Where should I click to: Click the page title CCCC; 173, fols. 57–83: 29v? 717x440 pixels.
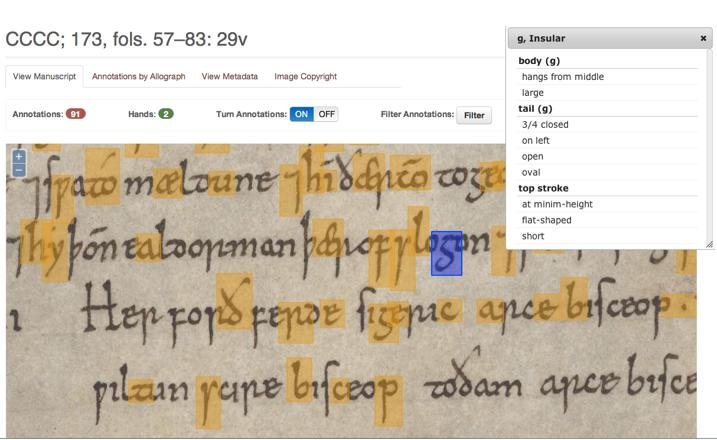(127, 39)
